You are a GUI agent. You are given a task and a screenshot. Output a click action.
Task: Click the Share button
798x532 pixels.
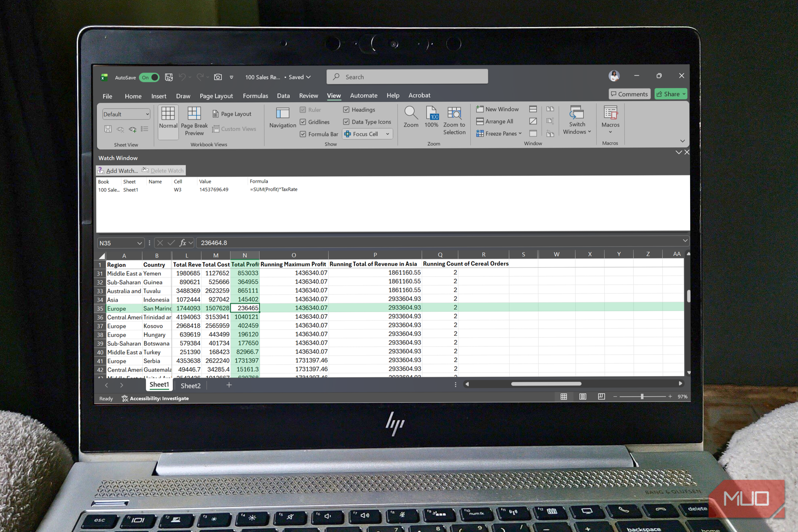coord(670,94)
